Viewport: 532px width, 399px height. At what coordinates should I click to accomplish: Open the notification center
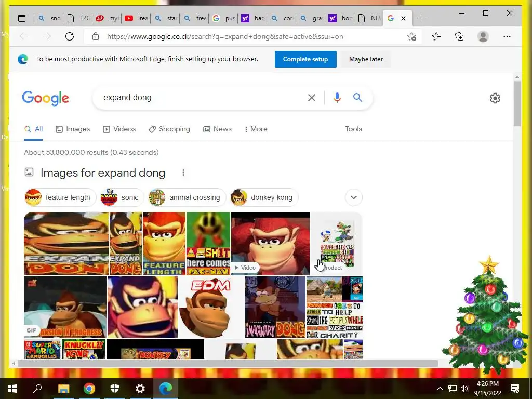(x=515, y=389)
